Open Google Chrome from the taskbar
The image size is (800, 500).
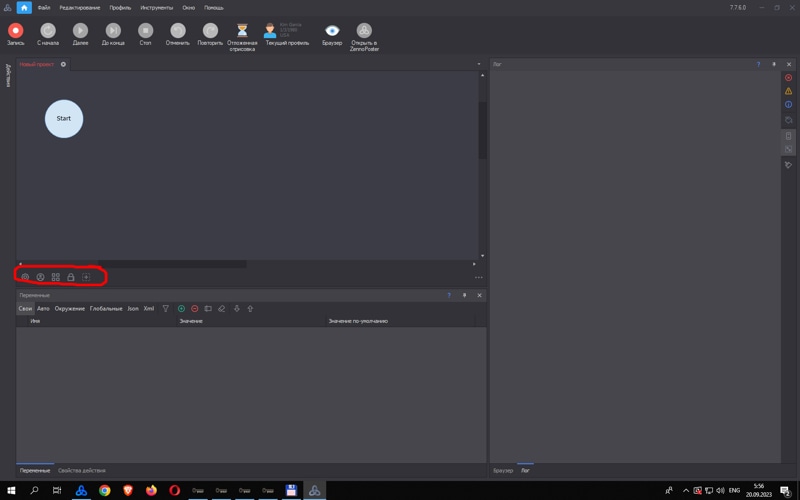(x=105, y=491)
